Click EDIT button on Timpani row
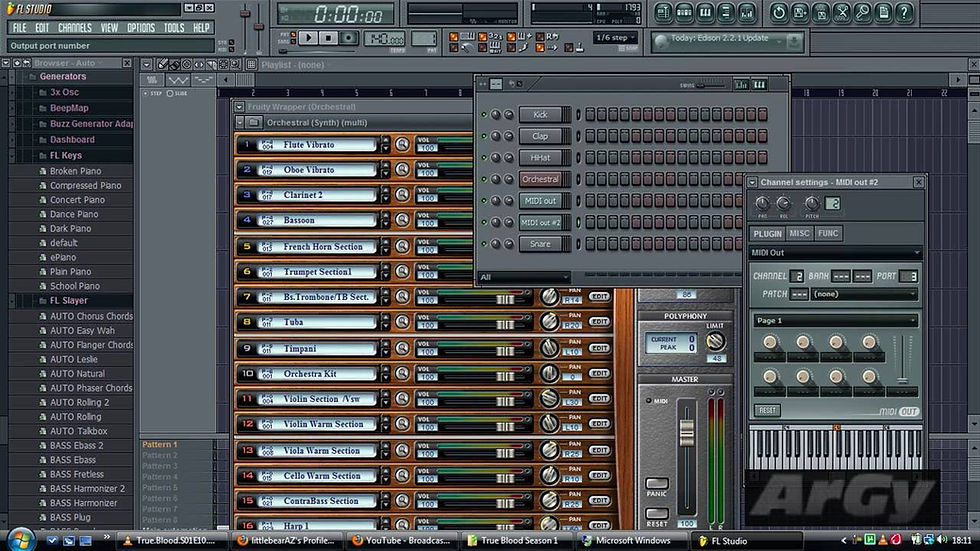Image resolution: width=980 pixels, height=551 pixels. (x=599, y=348)
